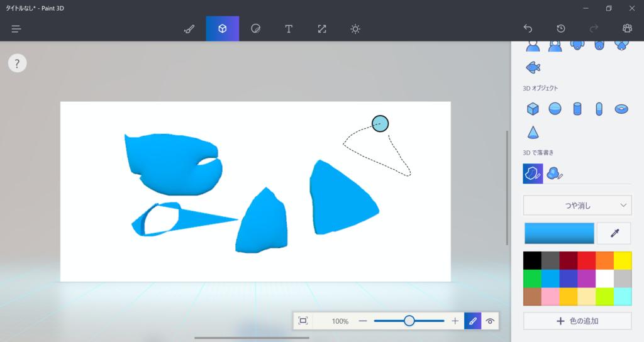Choose the soft edge 3D doodle tool
644x342 pixels.
(x=555, y=174)
